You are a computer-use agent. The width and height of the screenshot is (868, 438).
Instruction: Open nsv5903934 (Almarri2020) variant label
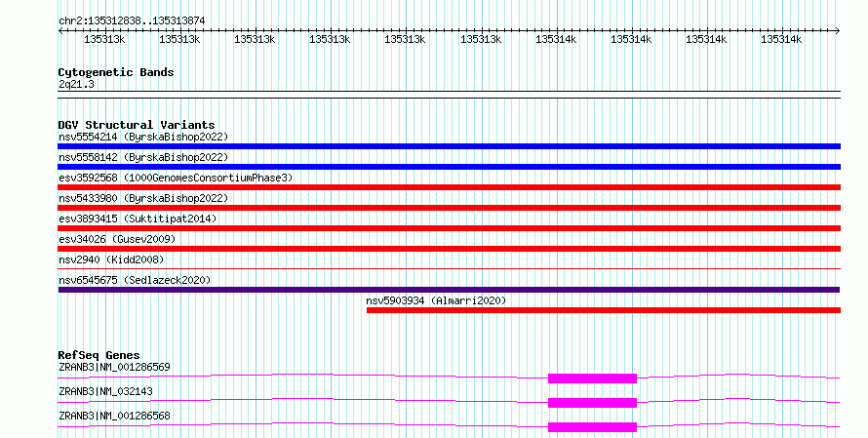(436, 300)
